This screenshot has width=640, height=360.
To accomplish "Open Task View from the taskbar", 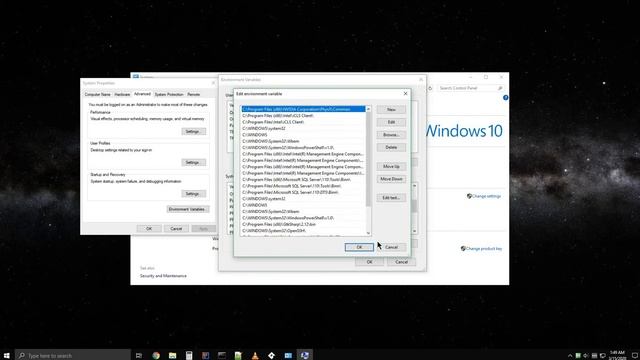I will pyautogui.click(x=139, y=356).
